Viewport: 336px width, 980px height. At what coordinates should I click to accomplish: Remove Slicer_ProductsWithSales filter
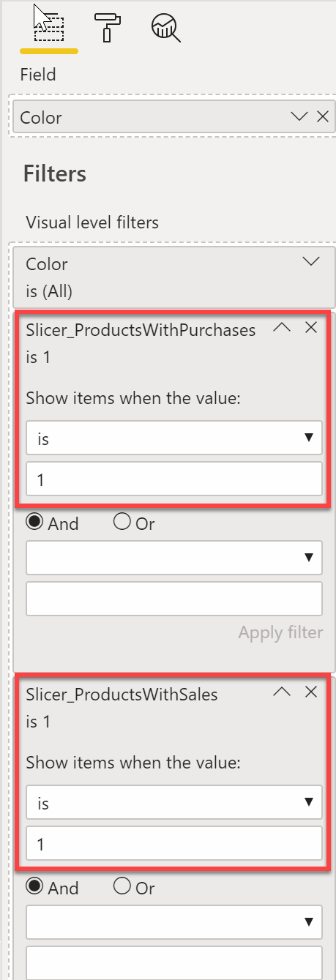[311, 692]
